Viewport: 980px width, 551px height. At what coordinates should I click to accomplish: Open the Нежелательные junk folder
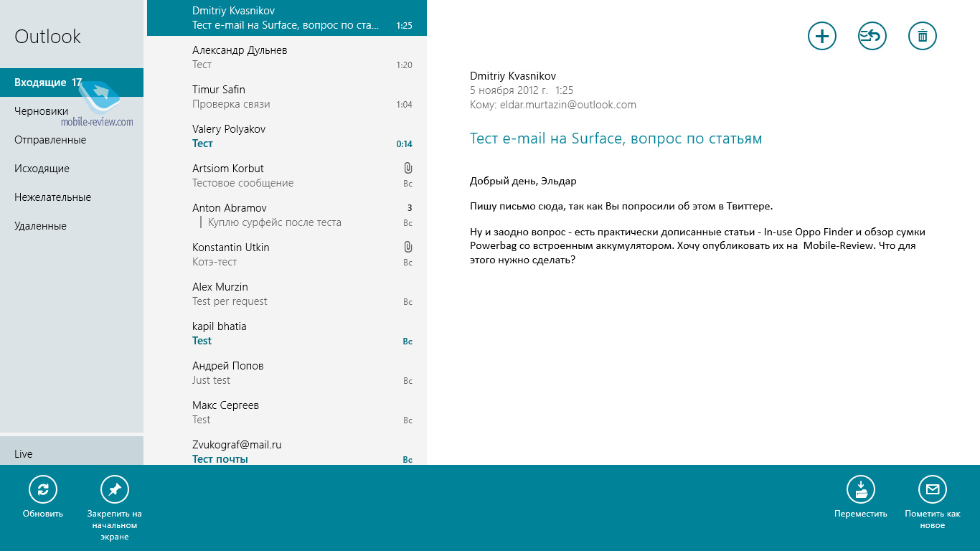coord(72,197)
